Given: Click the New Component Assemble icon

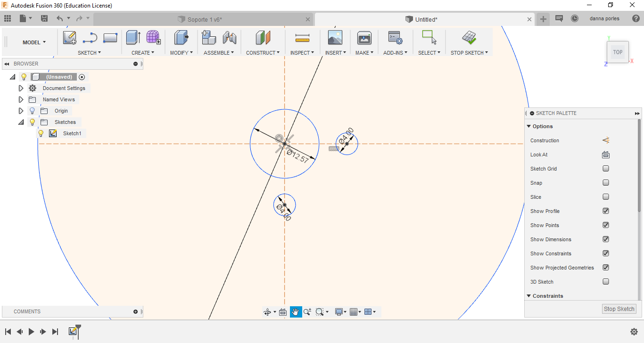Looking at the screenshot, I should (x=208, y=38).
